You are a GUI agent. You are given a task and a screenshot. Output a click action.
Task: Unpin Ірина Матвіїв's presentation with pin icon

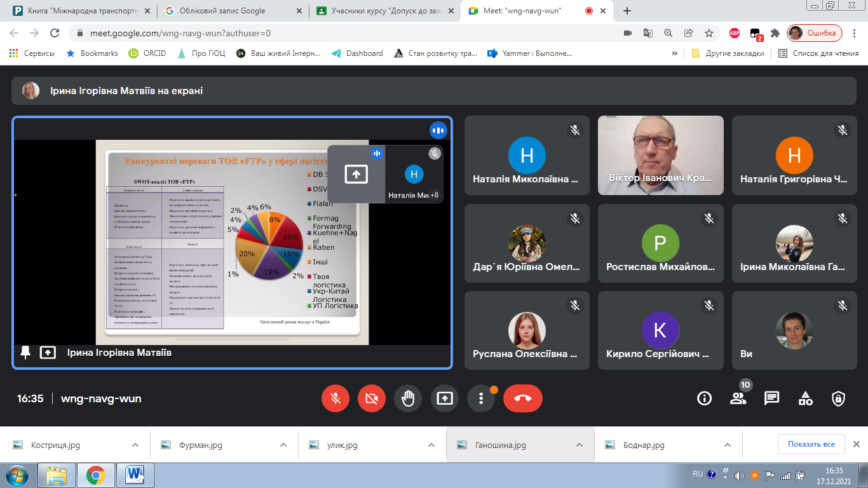(25, 352)
